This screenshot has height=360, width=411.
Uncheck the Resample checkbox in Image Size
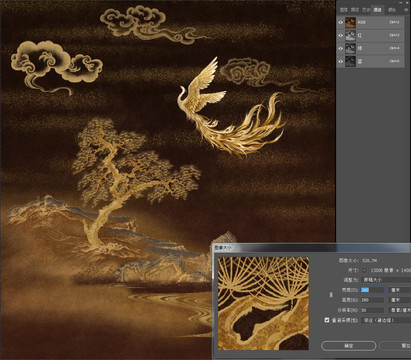click(327, 320)
